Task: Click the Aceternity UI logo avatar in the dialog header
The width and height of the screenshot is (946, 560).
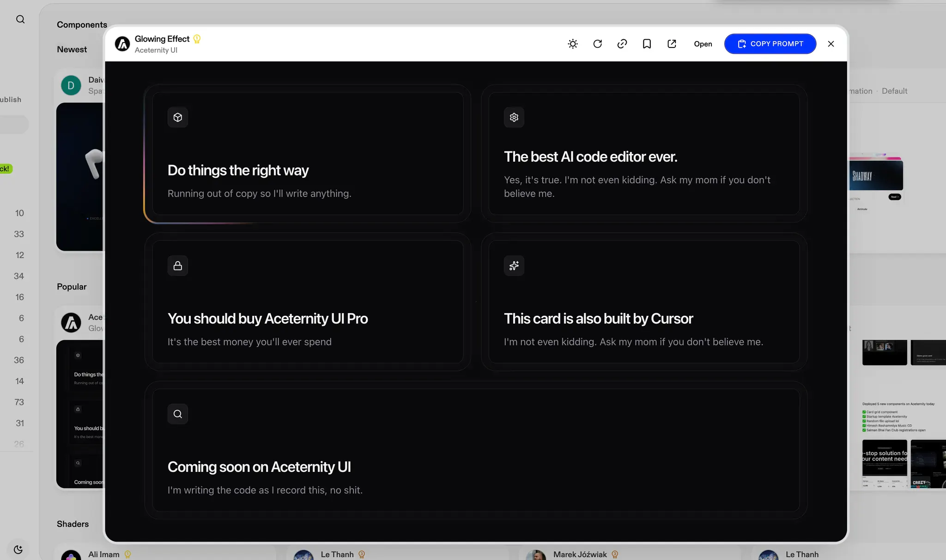Action: pyautogui.click(x=122, y=44)
